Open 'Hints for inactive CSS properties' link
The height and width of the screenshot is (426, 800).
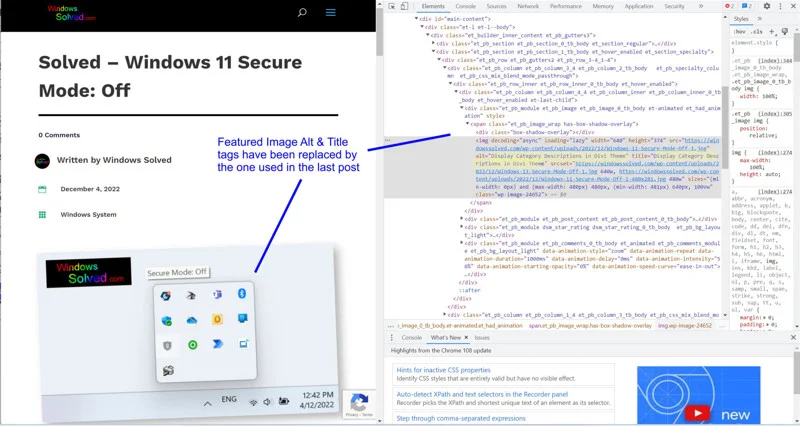443,370
